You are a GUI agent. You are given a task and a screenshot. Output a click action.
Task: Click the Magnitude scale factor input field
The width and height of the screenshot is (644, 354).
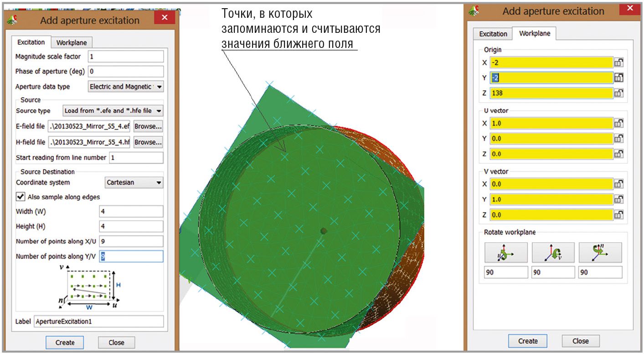click(x=125, y=57)
